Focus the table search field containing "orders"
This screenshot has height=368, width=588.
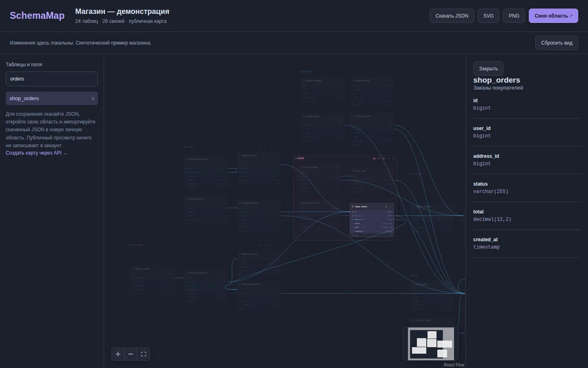point(52,79)
